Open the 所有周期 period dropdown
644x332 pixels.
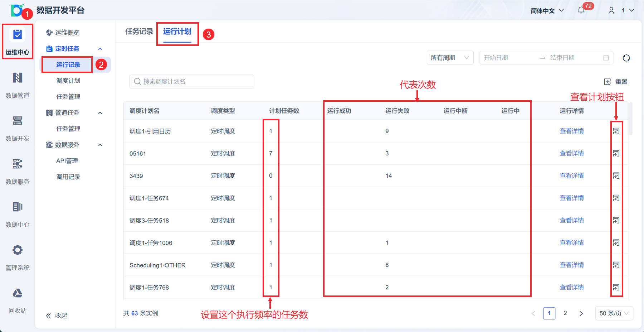point(450,58)
